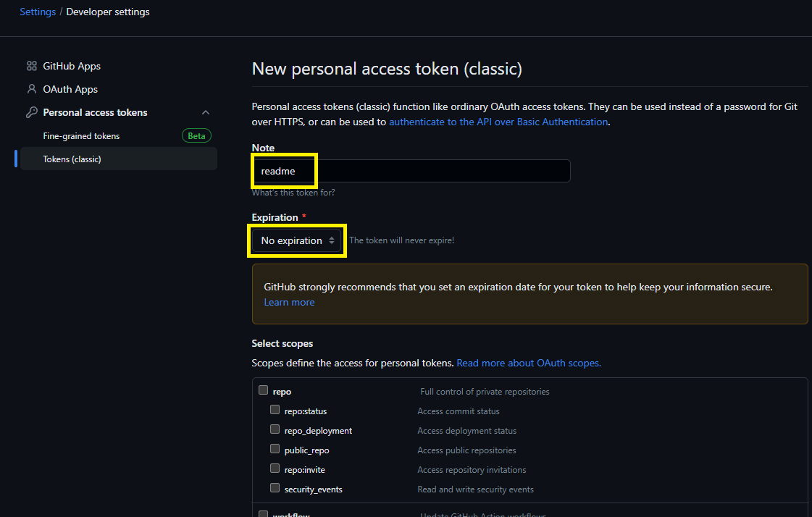Click the 'Select scopes' heading
812x517 pixels.
click(x=282, y=344)
